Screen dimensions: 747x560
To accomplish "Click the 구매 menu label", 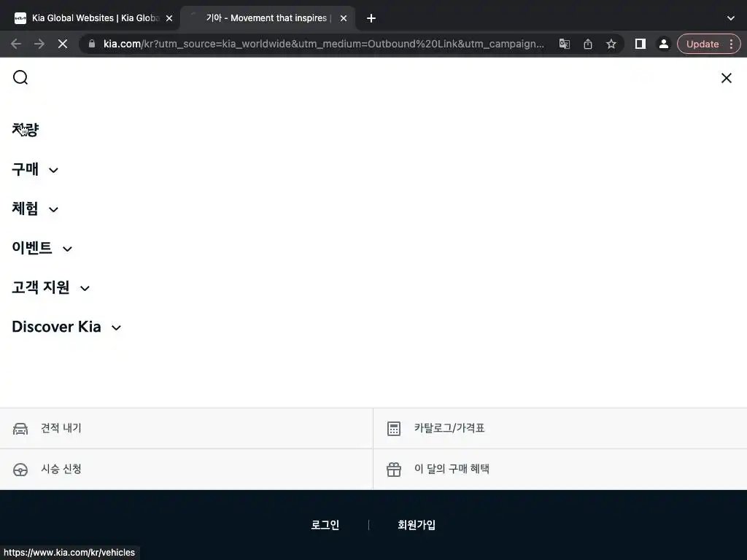I will pos(26,169).
